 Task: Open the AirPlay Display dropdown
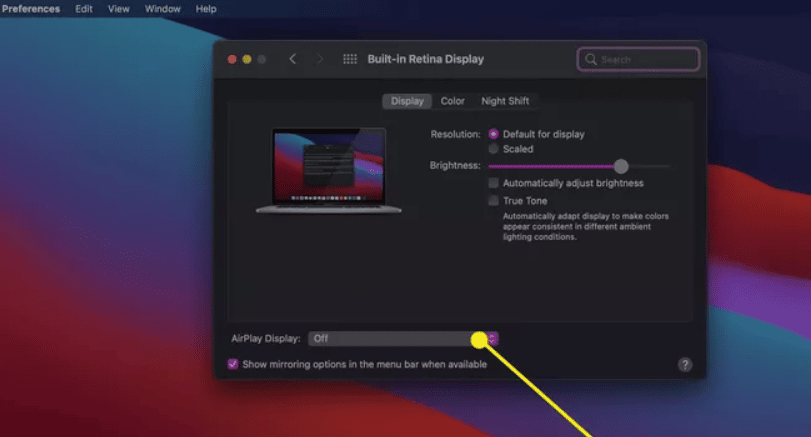point(403,339)
